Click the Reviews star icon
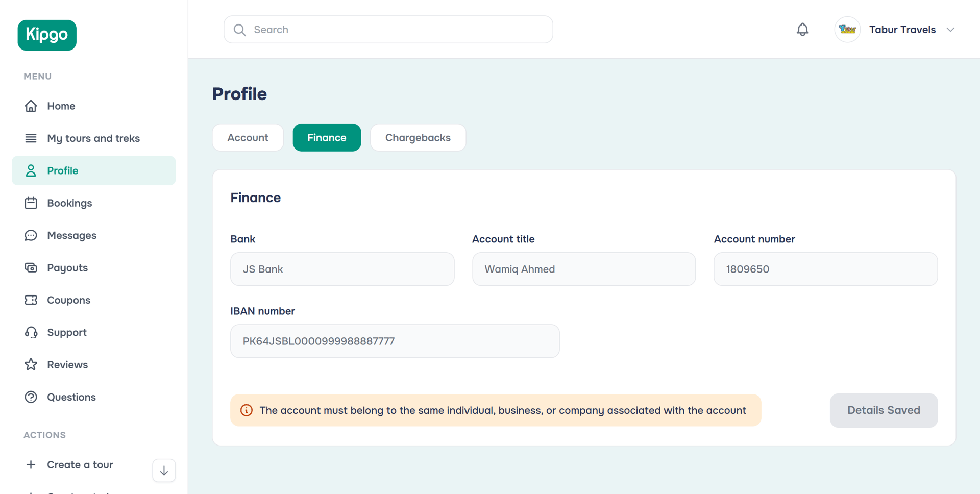 click(x=31, y=364)
